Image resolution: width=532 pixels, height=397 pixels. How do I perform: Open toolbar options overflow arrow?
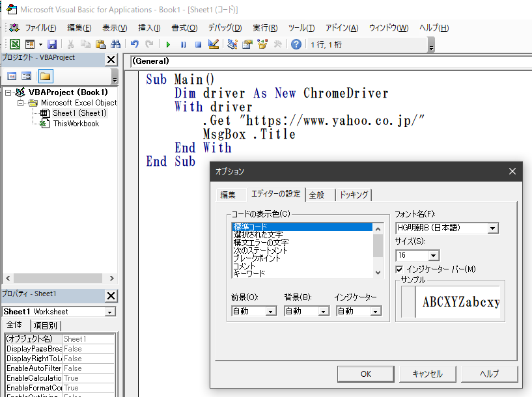click(x=431, y=45)
